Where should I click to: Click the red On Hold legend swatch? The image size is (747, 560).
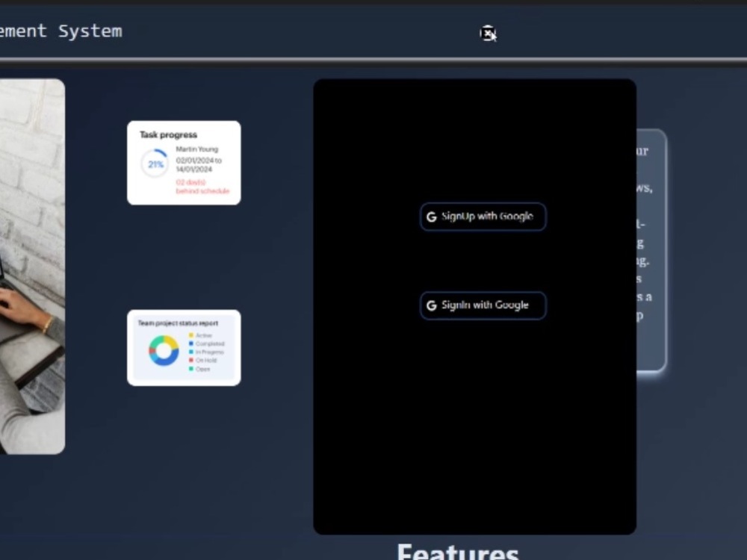pos(191,360)
